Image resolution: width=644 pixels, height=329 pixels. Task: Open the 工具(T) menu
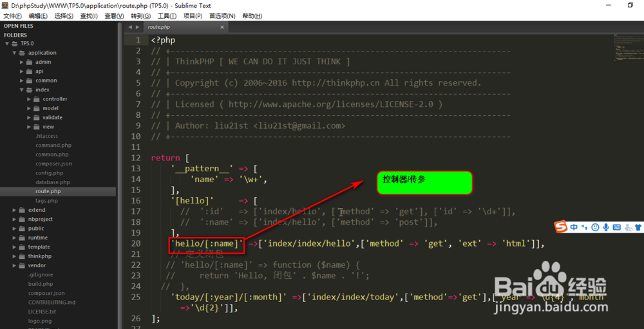pos(167,16)
